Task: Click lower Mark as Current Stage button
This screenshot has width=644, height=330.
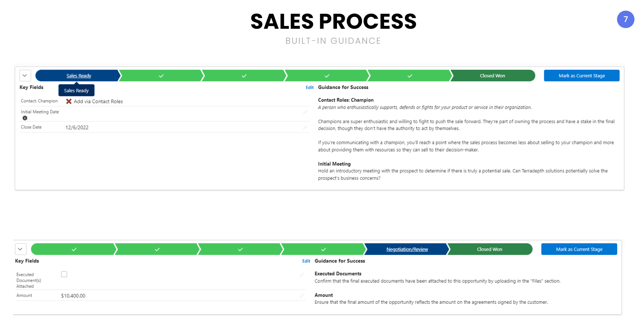Action: pyautogui.click(x=579, y=249)
